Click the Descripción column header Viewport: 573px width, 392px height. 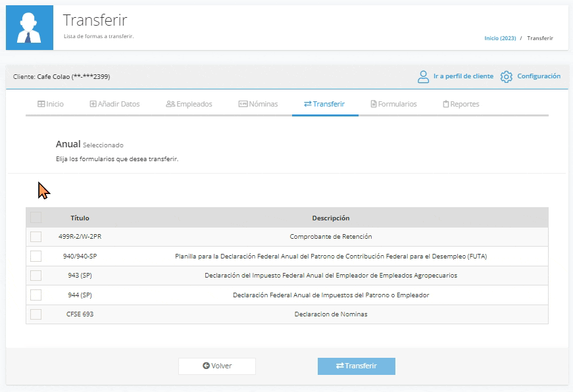331,218
